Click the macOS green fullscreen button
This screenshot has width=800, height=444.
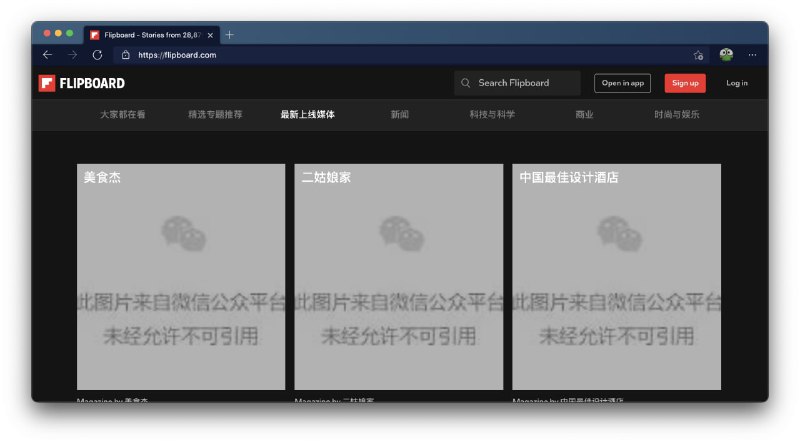click(69, 33)
